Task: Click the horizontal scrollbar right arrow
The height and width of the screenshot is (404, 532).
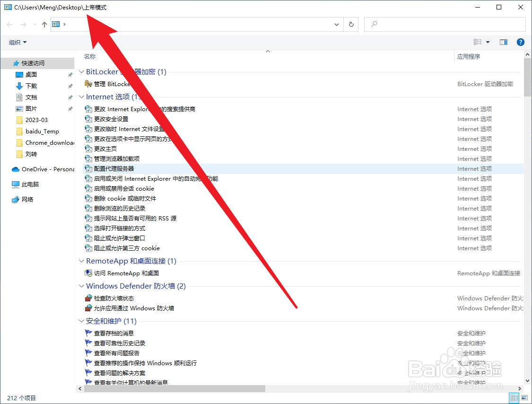Action: (519, 388)
